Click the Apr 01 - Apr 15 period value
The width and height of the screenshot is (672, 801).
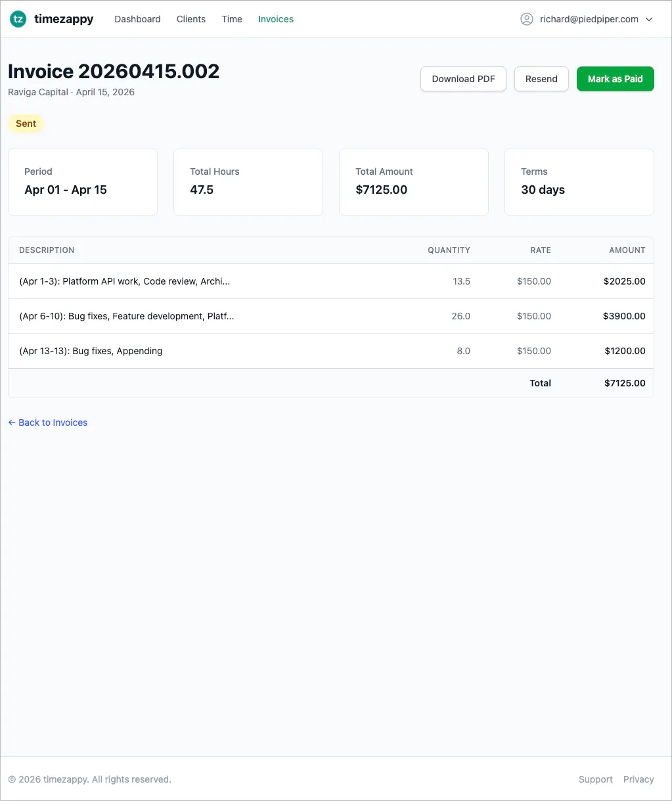point(66,190)
